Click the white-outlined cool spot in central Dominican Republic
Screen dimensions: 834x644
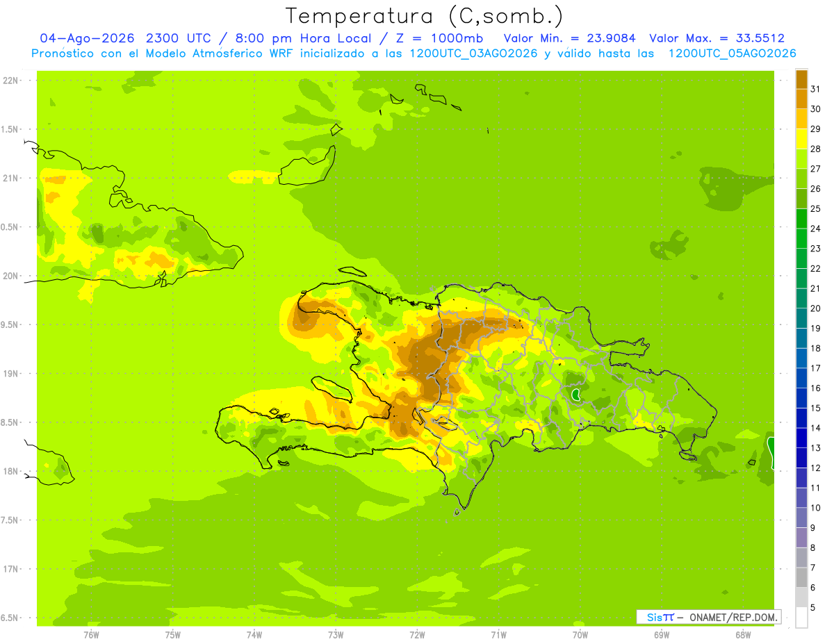[576, 395]
